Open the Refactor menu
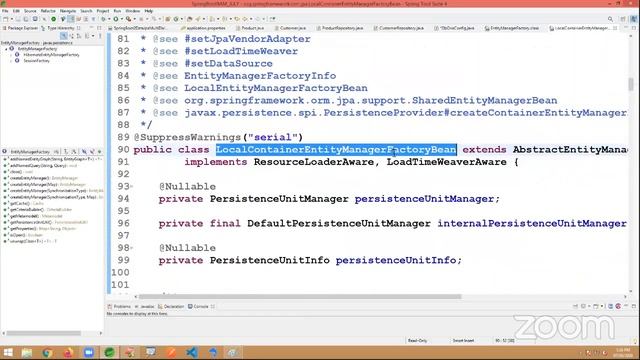 click(48, 11)
